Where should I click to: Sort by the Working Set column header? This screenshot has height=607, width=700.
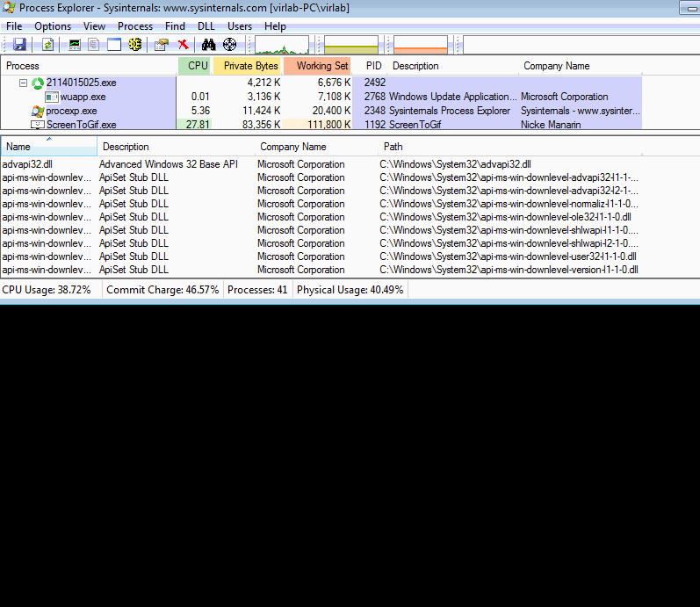click(x=317, y=66)
